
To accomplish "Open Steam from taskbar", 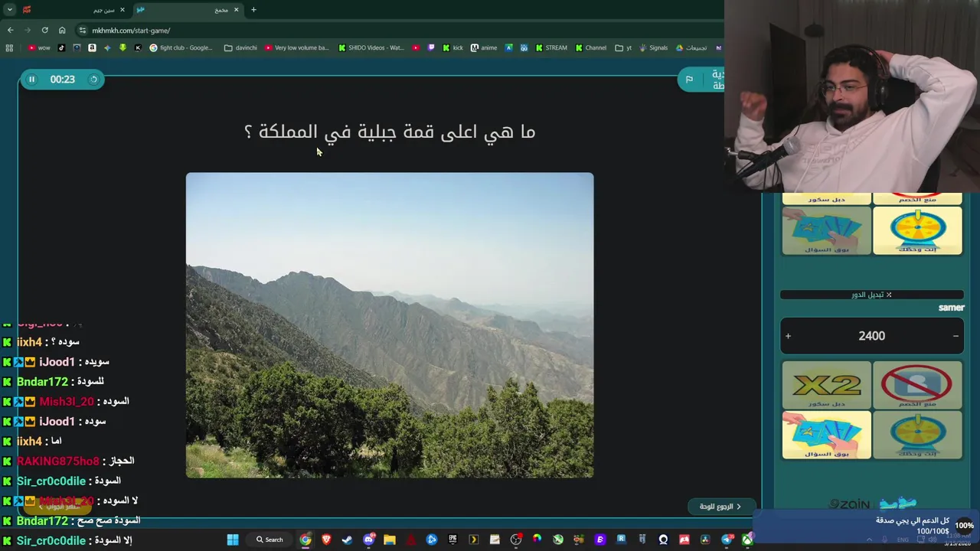I will point(347,540).
